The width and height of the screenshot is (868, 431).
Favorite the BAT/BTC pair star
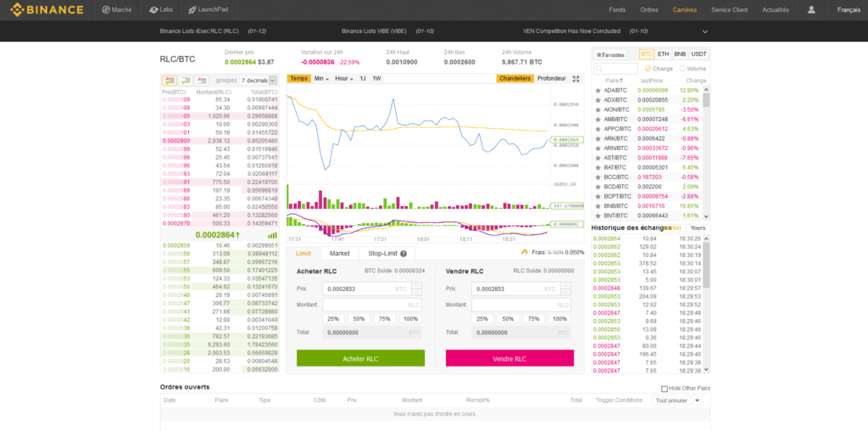[x=598, y=167]
